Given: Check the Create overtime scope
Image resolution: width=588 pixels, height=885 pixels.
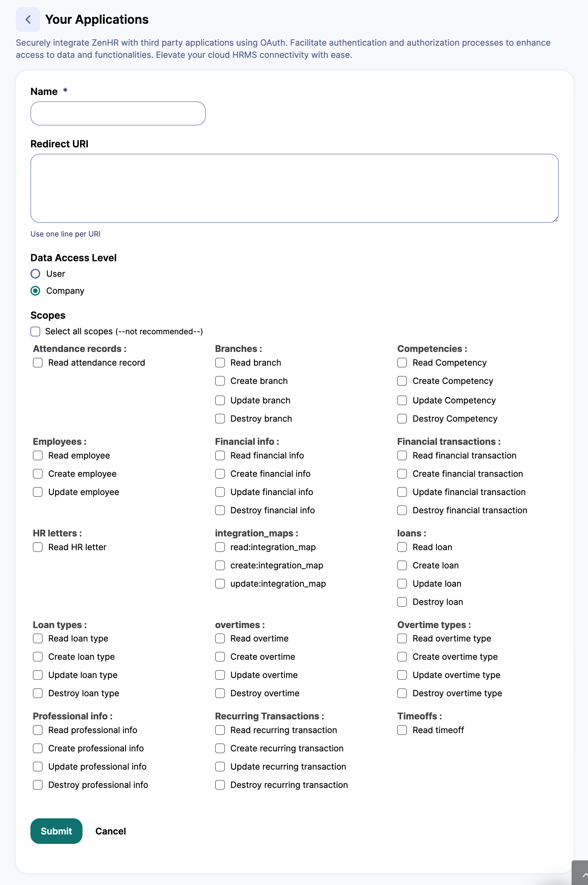Looking at the screenshot, I should pos(220,657).
